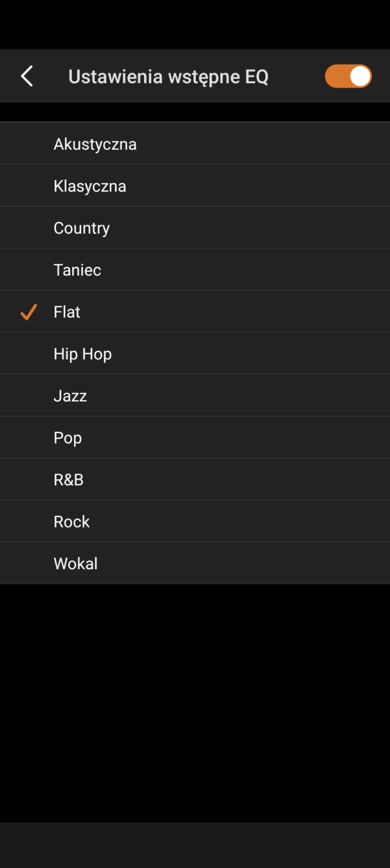Select the Taniec preset
The width and height of the screenshot is (390, 868).
(77, 270)
